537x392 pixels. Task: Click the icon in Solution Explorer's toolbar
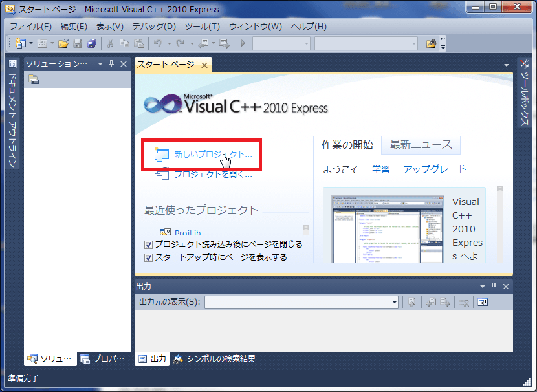pyautogui.click(x=34, y=80)
